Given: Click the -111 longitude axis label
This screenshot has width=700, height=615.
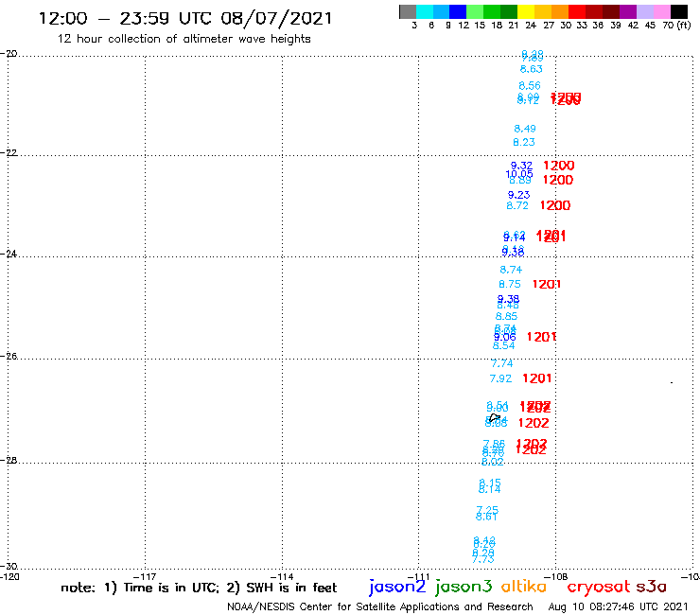Looking at the screenshot, I should [418, 576].
